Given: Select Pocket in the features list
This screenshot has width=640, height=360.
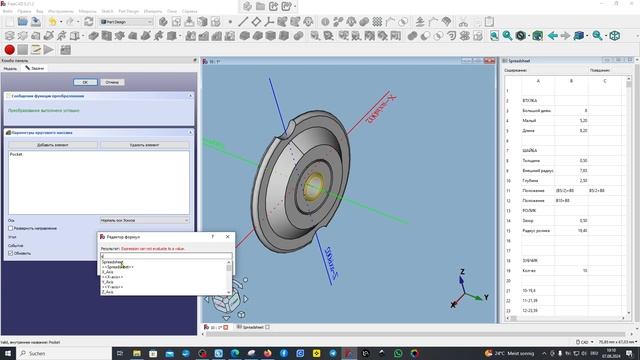Looking at the screenshot, I should tap(16, 154).
